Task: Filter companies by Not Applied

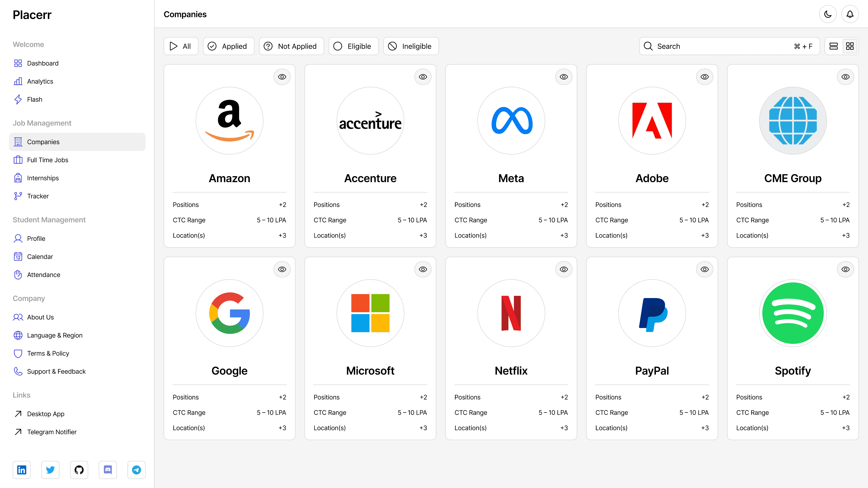Action: pyautogui.click(x=291, y=46)
